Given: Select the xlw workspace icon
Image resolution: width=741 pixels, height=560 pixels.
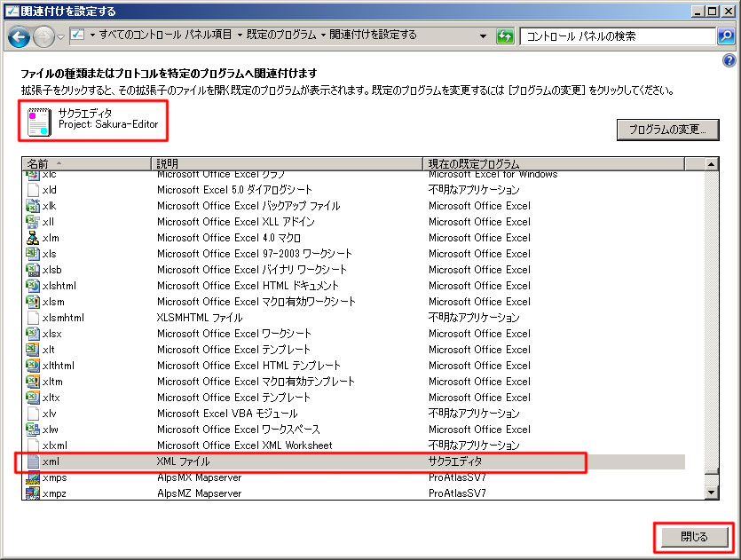Looking at the screenshot, I should [33, 430].
